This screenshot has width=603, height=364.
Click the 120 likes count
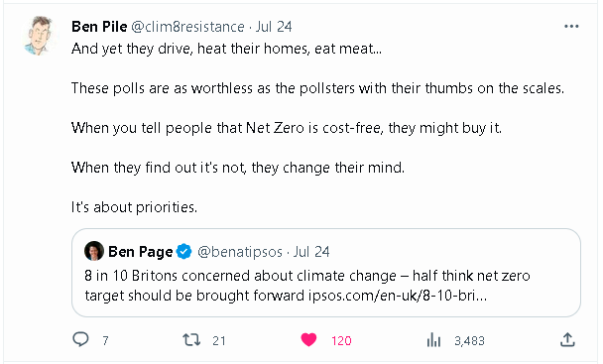tap(341, 340)
